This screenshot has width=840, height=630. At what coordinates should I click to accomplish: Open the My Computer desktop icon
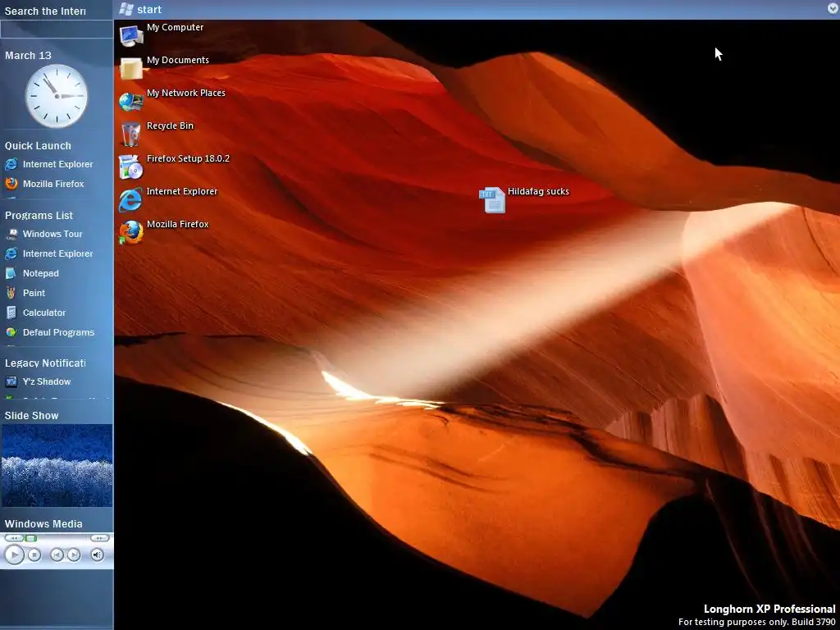click(x=131, y=35)
